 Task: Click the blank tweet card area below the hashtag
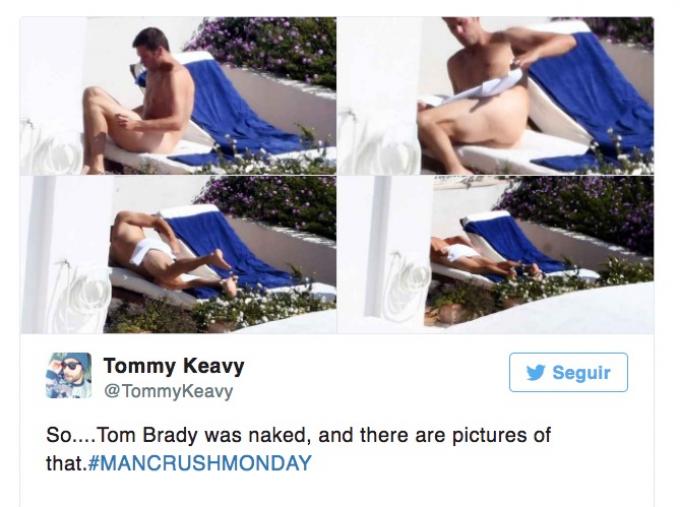click(x=337, y=491)
